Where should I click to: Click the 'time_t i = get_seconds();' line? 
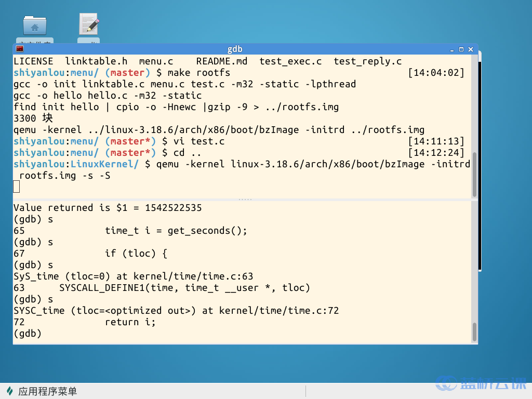(x=176, y=231)
